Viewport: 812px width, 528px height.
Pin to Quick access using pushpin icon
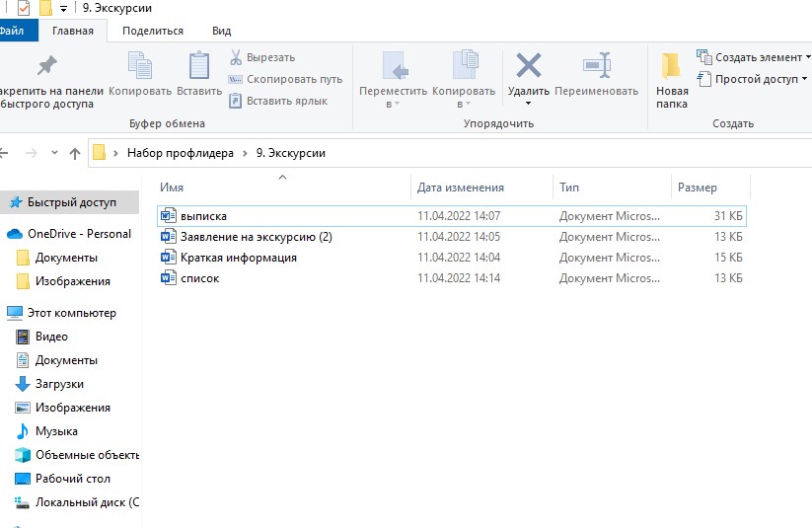46,66
